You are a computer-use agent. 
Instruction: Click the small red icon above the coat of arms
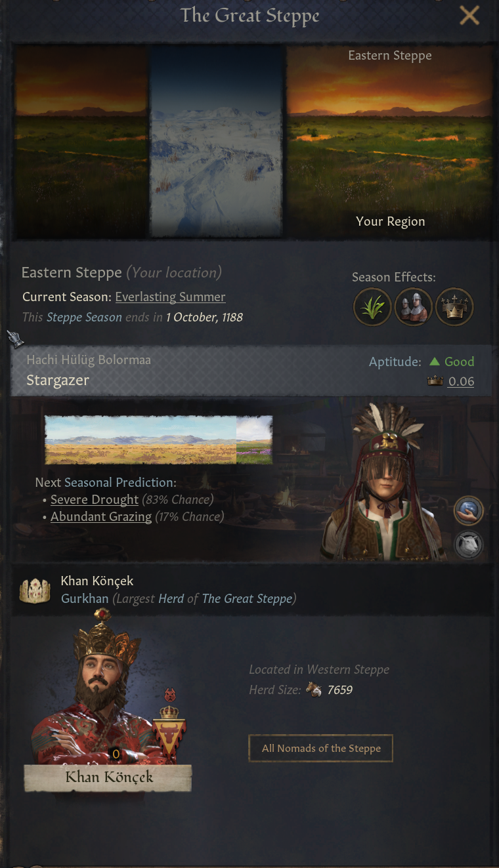pos(170,695)
